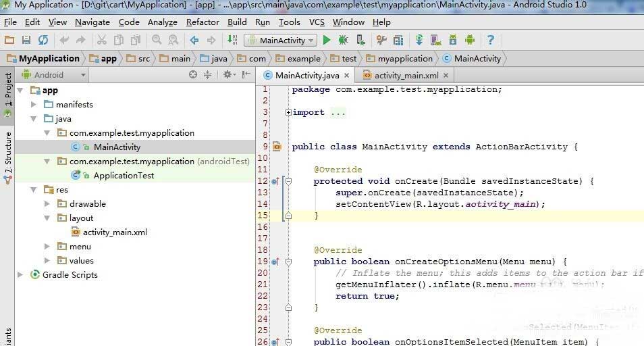Open the Refactor menu
Image resolution: width=644 pixels, height=346 pixels.
coord(203,22)
